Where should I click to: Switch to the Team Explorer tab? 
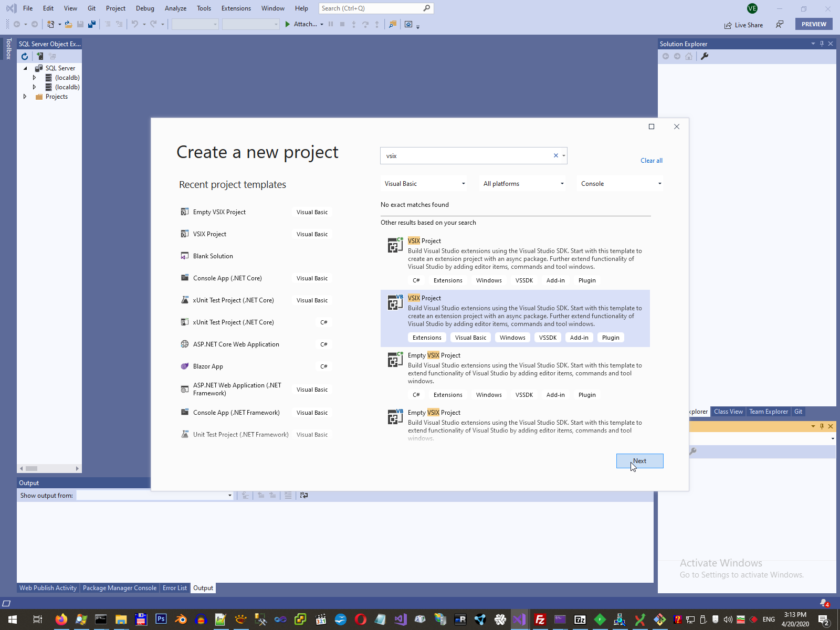point(769,412)
